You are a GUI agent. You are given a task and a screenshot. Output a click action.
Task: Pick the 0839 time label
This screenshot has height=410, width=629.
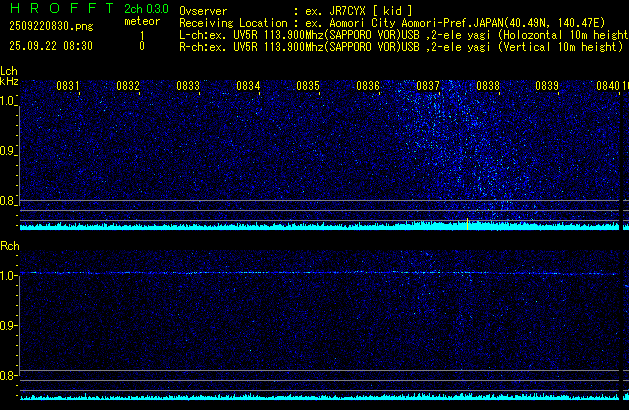(547, 86)
